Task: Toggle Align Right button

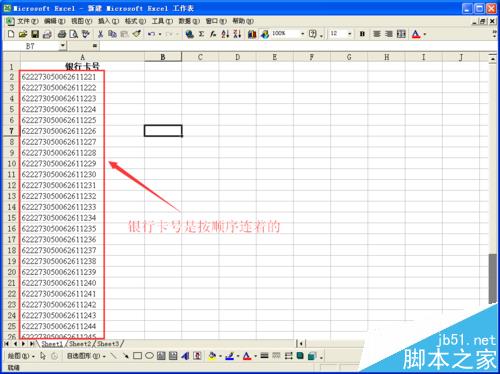Action: point(389,34)
